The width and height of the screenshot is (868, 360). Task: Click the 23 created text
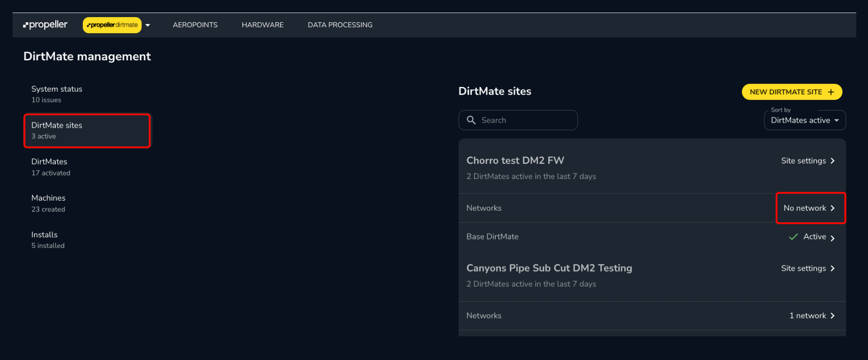[48, 209]
